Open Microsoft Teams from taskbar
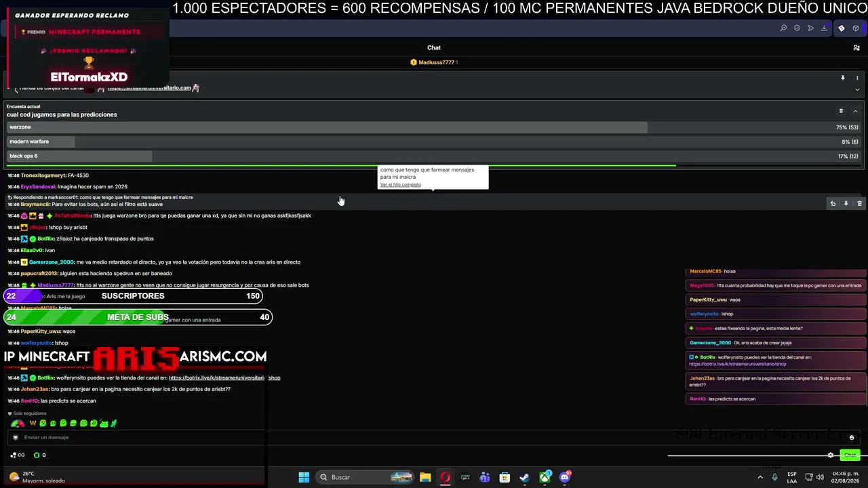868x488 pixels. point(485,477)
